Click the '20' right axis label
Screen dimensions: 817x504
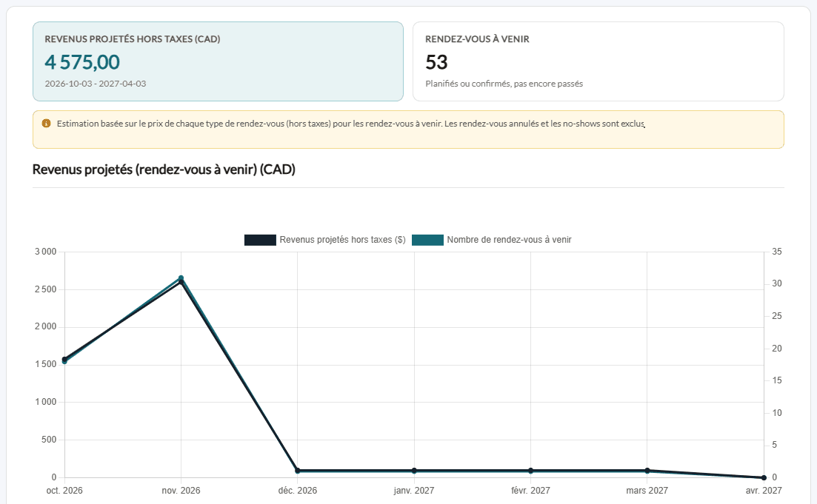pyautogui.click(x=777, y=349)
